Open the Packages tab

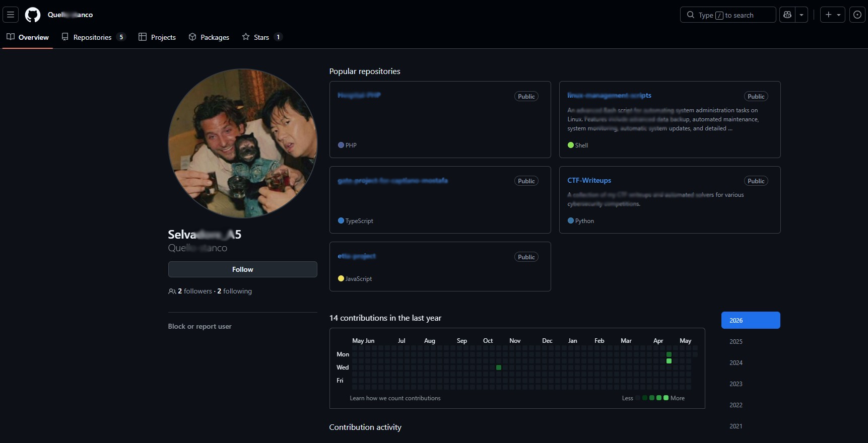point(209,37)
